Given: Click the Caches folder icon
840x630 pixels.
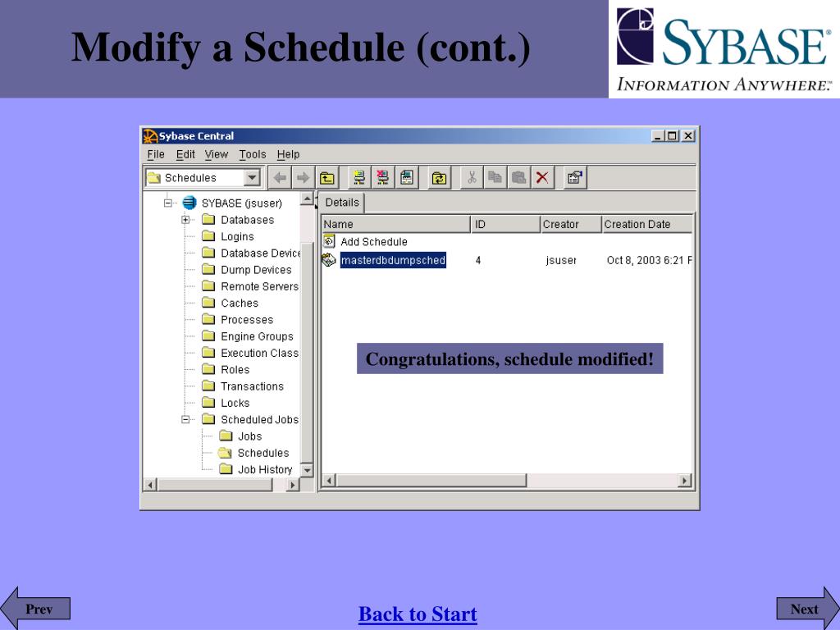Looking at the screenshot, I should [208, 303].
